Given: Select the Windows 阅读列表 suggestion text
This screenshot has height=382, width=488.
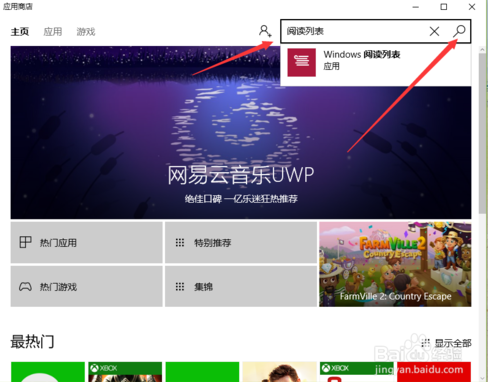Looking at the screenshot, I should pos(362,54).
